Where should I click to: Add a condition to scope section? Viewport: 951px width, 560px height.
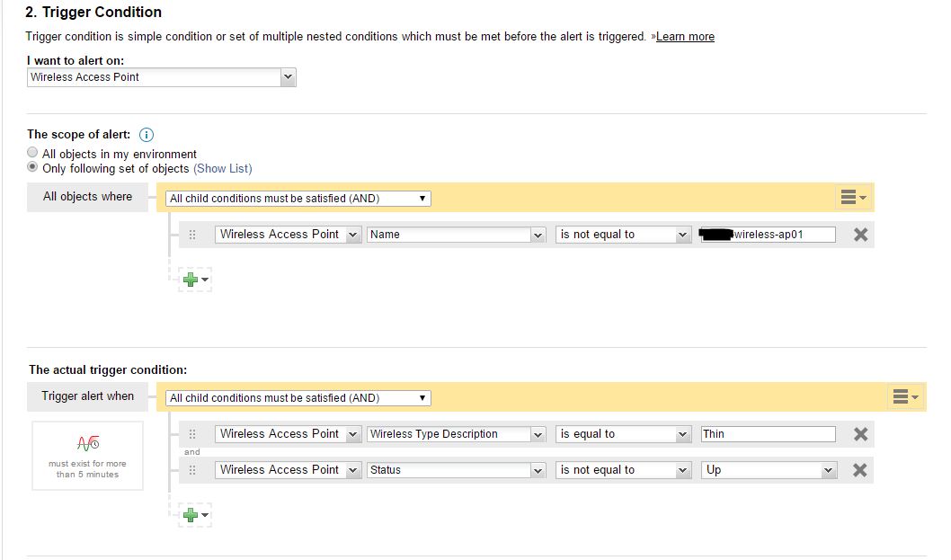click(195, 280)
